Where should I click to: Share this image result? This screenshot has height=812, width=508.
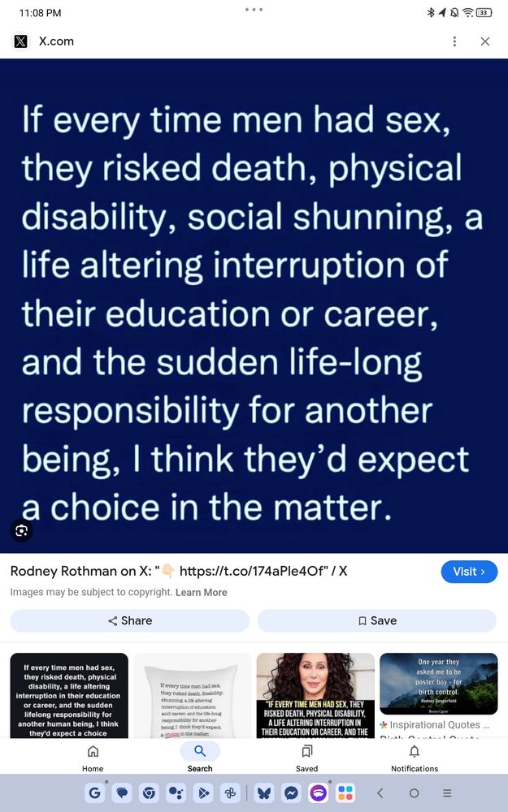click(x=129, y=620)
